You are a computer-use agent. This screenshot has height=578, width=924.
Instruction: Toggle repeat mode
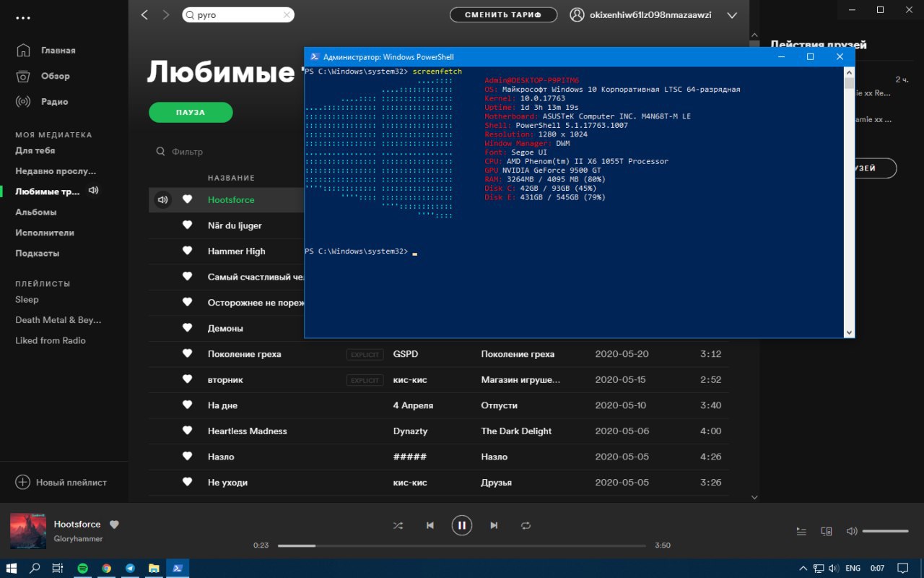[526, 525]
